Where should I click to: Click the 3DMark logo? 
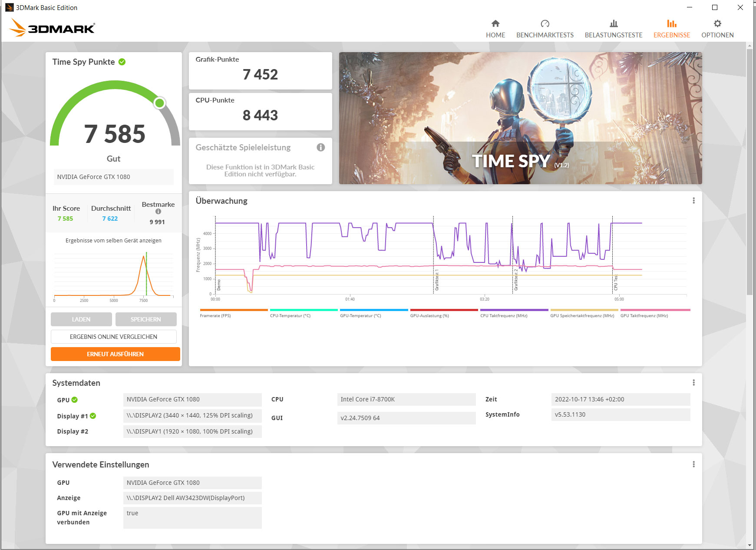pyautogui.click(x=52, y=27)
